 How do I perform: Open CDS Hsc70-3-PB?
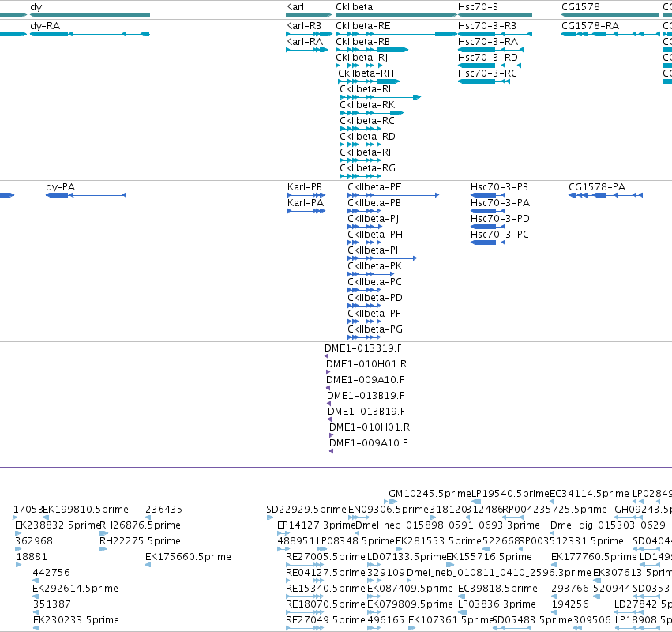(499, 187)
